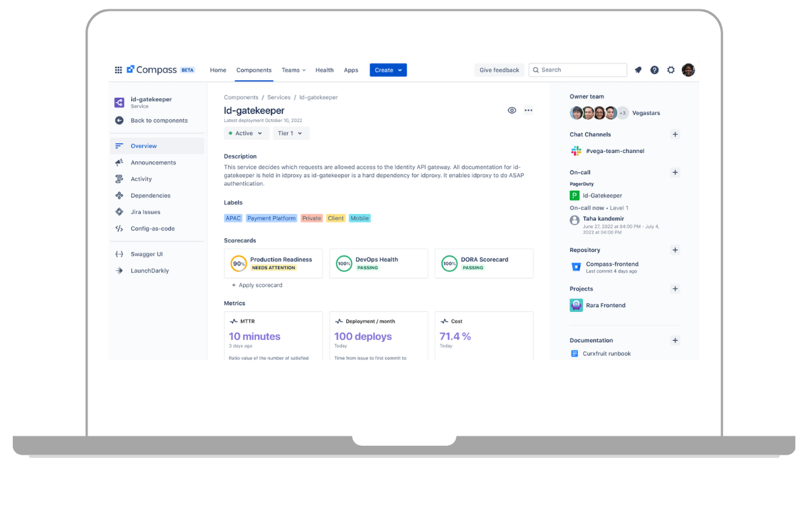
Task: Click the Give feedback button
Action: [x=499, y=69]
